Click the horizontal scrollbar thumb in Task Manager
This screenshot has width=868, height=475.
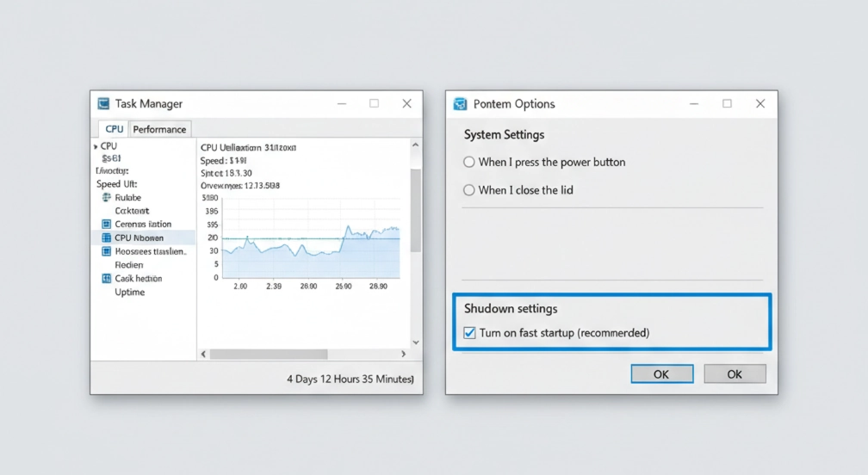pos(269,354)
